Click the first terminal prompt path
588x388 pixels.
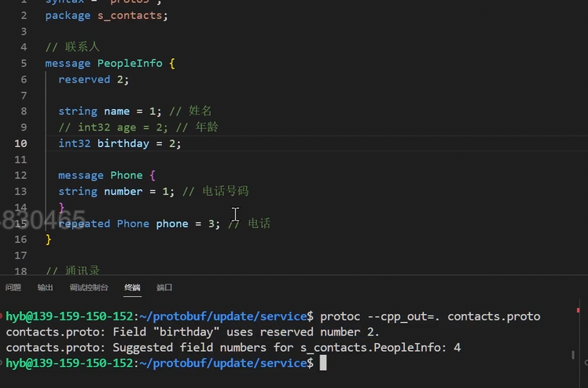pyautogui.click(x=223, y=317)
